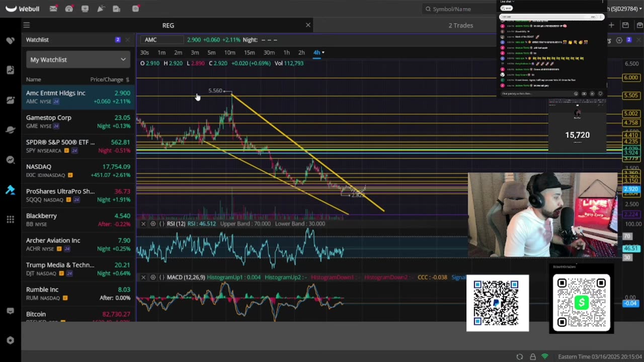Screen dimensions: 644x362
Task: Select the Rumble Inc row
Action: point(78,294)
